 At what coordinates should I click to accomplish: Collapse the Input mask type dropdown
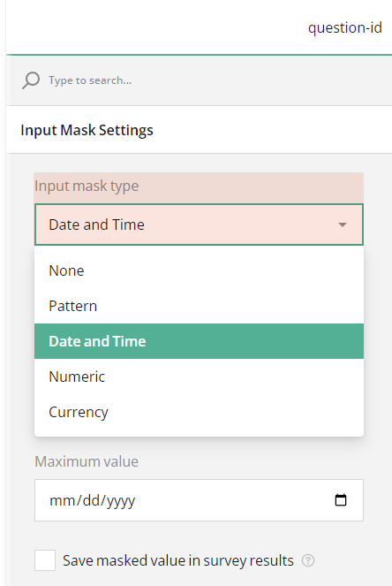pos(343,225)
